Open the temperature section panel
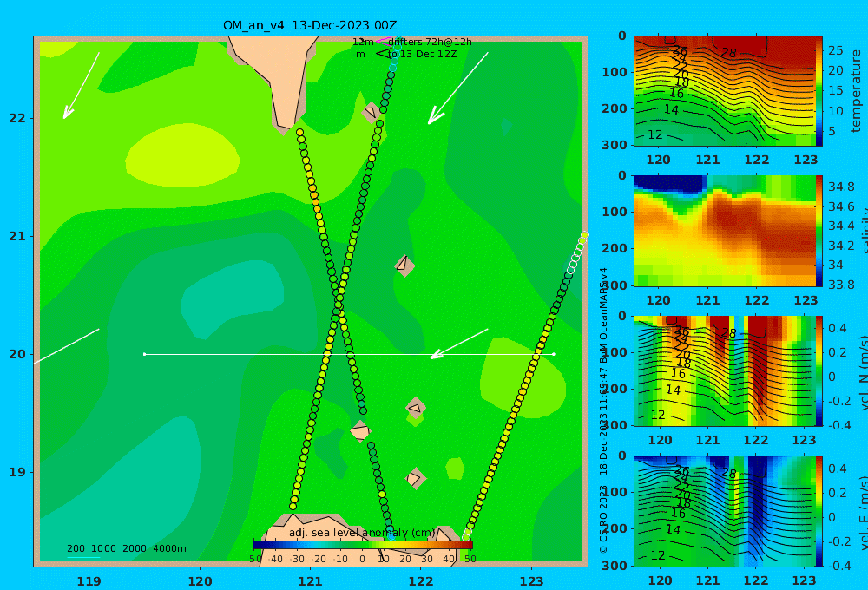The image size is (868, 590). click(x=725, y=91)
